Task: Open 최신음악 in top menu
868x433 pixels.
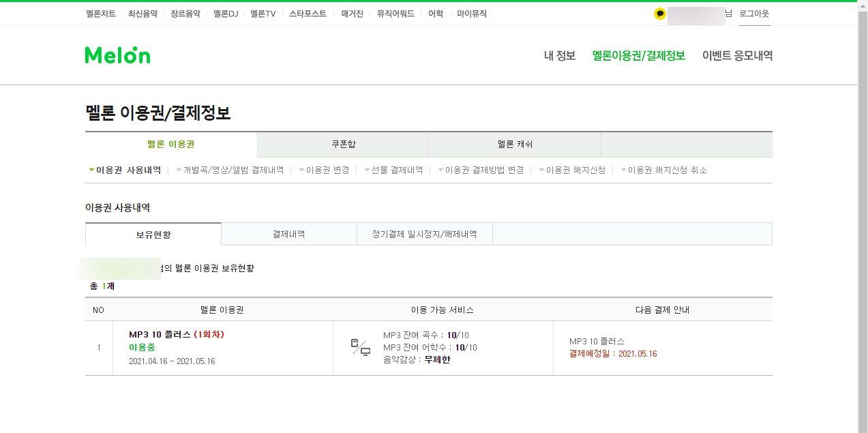Action: point(143,14)
